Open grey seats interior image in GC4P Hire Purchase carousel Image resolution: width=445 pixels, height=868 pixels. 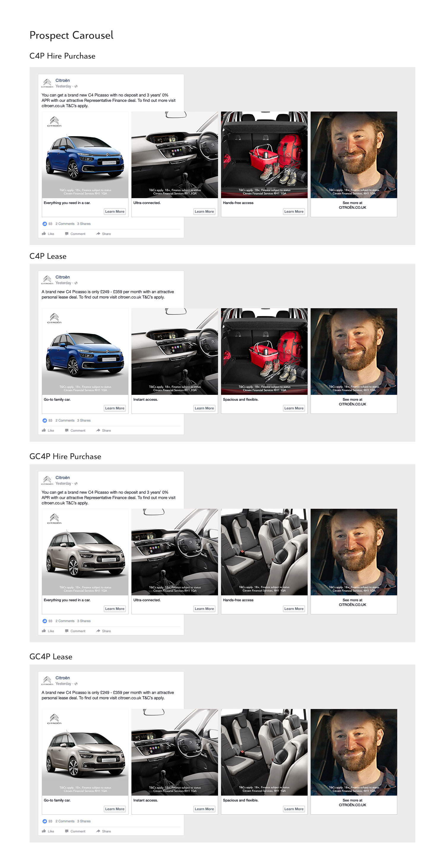(x=264, y=552)
